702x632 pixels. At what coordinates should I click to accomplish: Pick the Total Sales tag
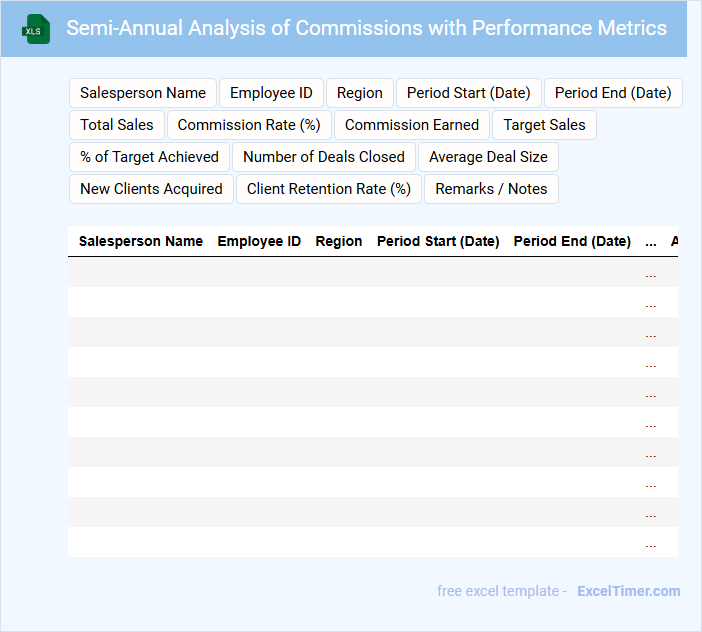[x=117, y=125]
